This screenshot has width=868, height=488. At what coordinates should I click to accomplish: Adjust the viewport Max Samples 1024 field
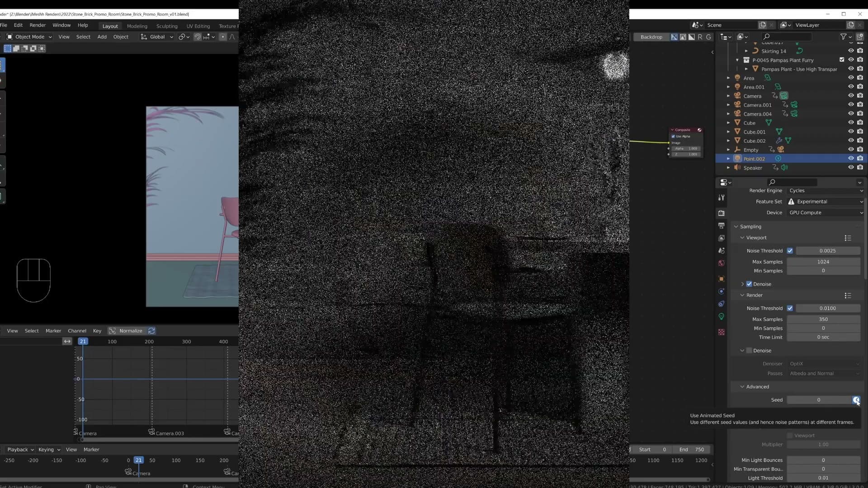tap(823, 262)
